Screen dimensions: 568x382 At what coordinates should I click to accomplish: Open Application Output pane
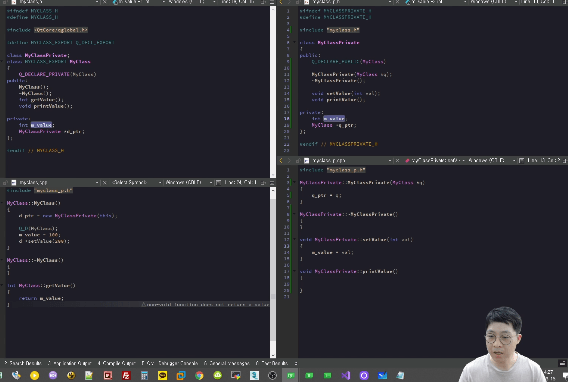click(x=70, y=363)
